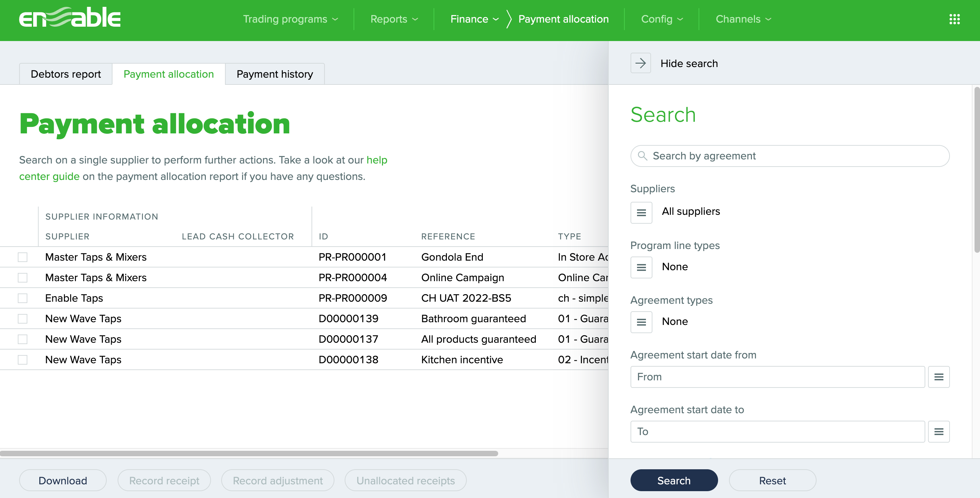Screen dimensions: 980x498
Task: Select the Enable Taps row checkbox
Action: tap(23, 298)
